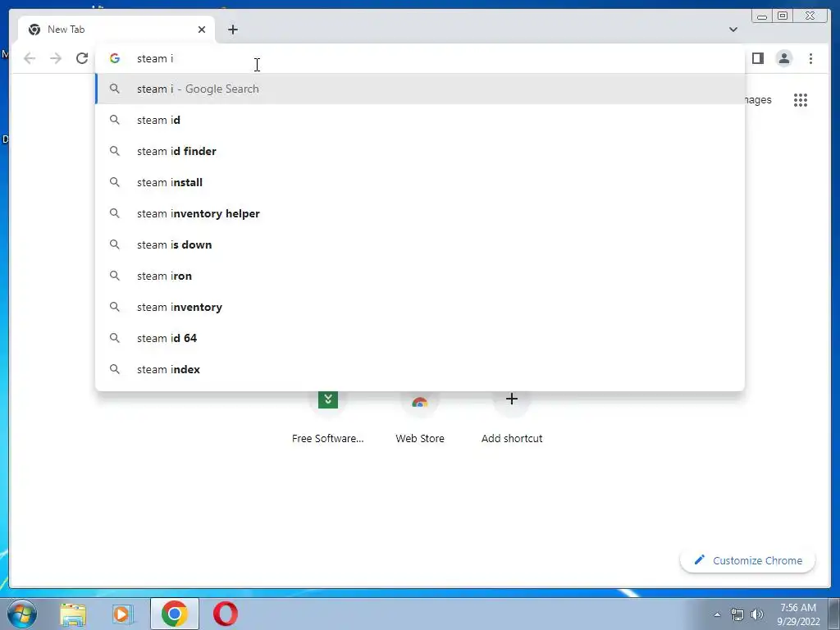Choose the 'steam id' suggestion
Screen dimensions: 840x630
(x=420, y=120)
